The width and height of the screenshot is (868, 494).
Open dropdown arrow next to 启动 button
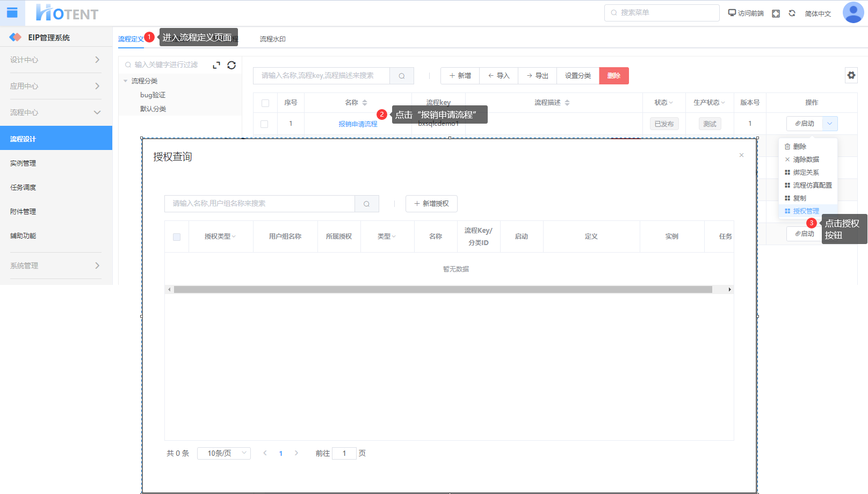click(830, 124)
